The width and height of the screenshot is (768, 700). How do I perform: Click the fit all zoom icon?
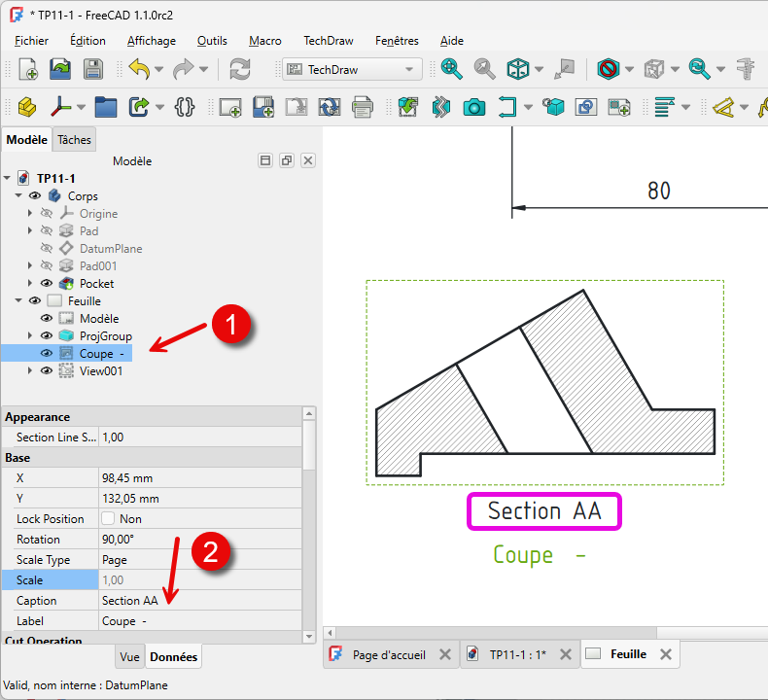click(x=451, y=69)
